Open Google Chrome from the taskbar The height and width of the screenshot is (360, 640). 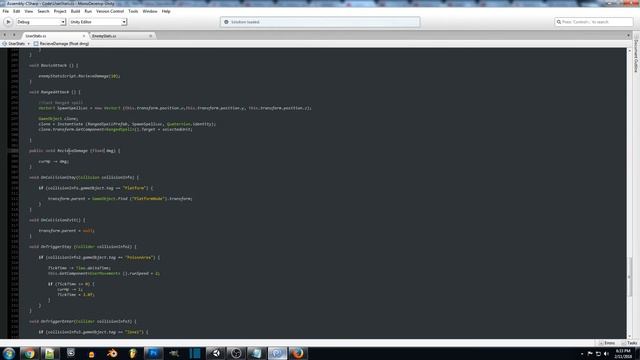coord(29,353)
